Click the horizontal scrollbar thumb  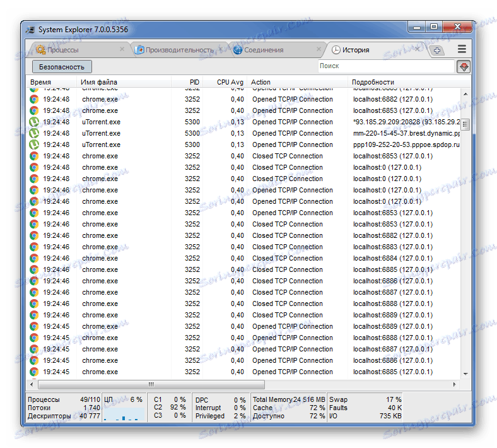click(x=151, y=384)
